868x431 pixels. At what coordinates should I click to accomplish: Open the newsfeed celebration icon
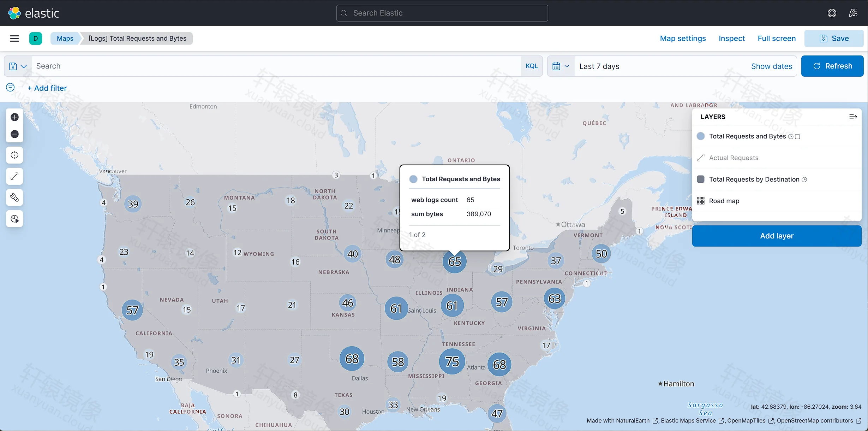point(853,13)
